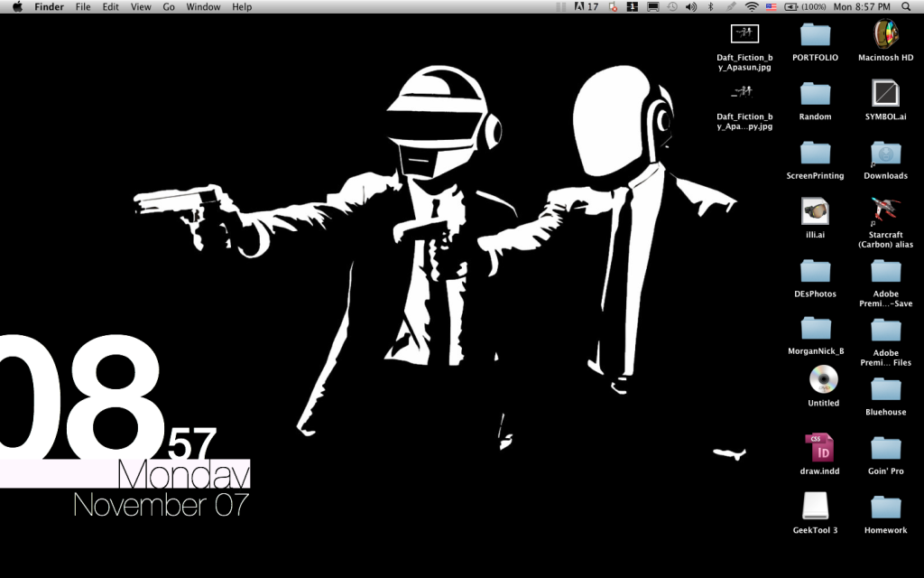Image resolution: width=924 pixels, height=578 pixels.
Task: Open the PORTFOLIO folder
Action: point(815,37)
